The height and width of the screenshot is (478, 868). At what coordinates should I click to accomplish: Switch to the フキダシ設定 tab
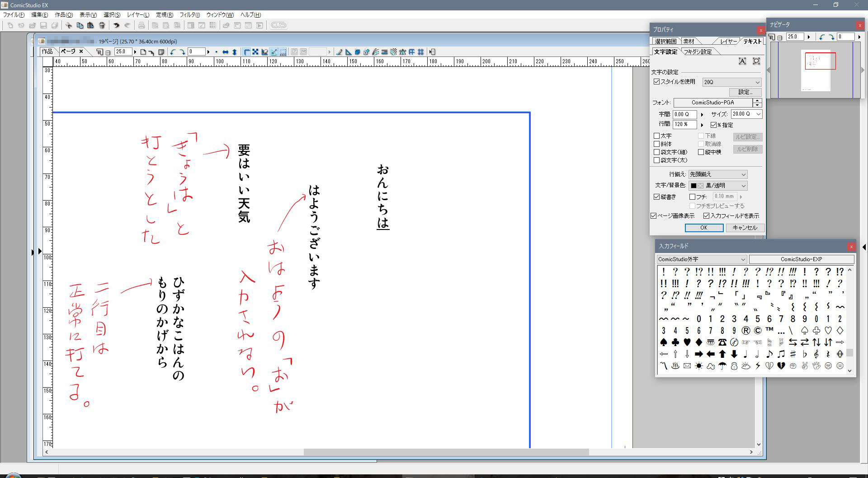698,52
